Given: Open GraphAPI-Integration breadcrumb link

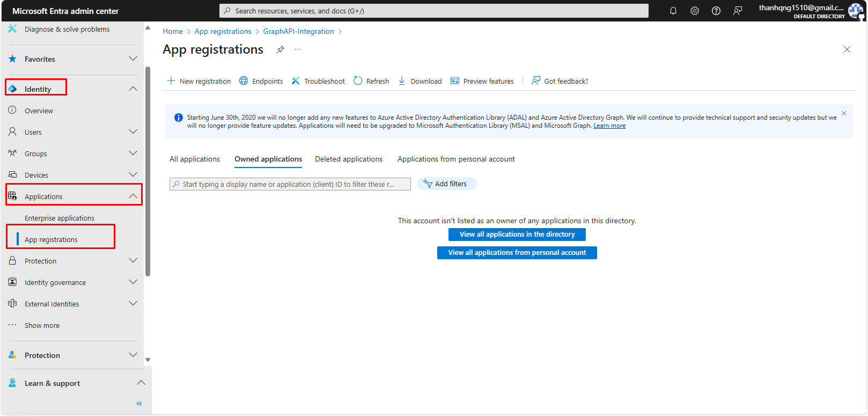Looking at the screenshot, I should click(x=298, y=31).
